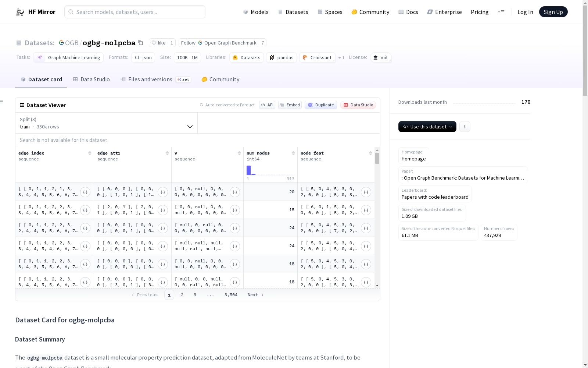Open Papers with code leaderboard link
Image resolution: width=588 pixels, height=368 pixels.
point(435,197)
